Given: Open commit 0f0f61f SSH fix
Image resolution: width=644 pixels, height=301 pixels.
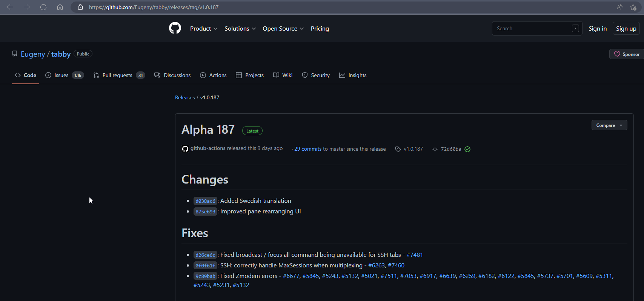Looking at the screenshot, I should point(205,265).
